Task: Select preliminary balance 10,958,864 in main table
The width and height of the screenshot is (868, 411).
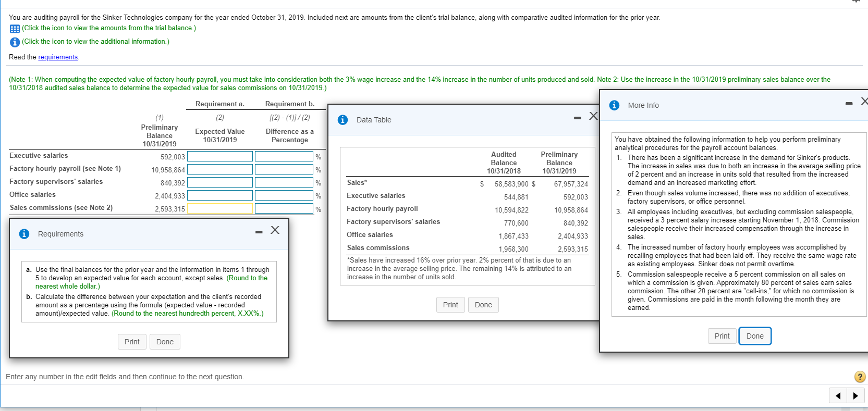Action: pos(168,170)
